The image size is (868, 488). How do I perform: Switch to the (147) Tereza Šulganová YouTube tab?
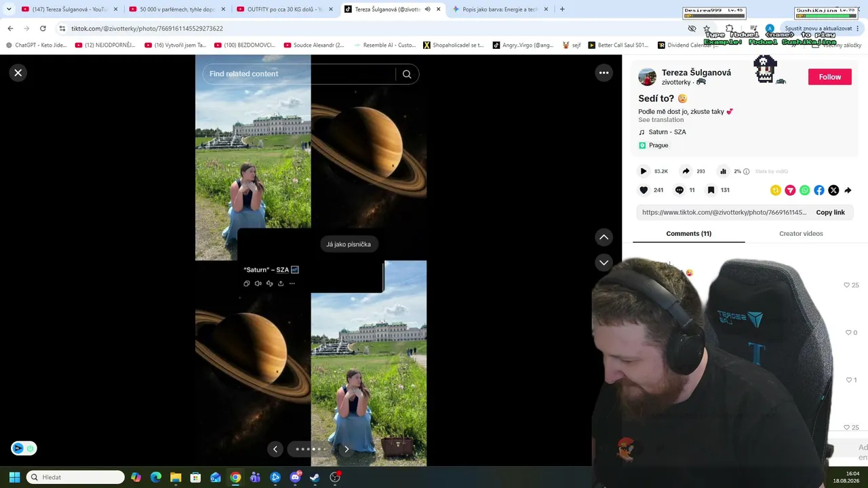pyautogui.click(x=70, y=9)
